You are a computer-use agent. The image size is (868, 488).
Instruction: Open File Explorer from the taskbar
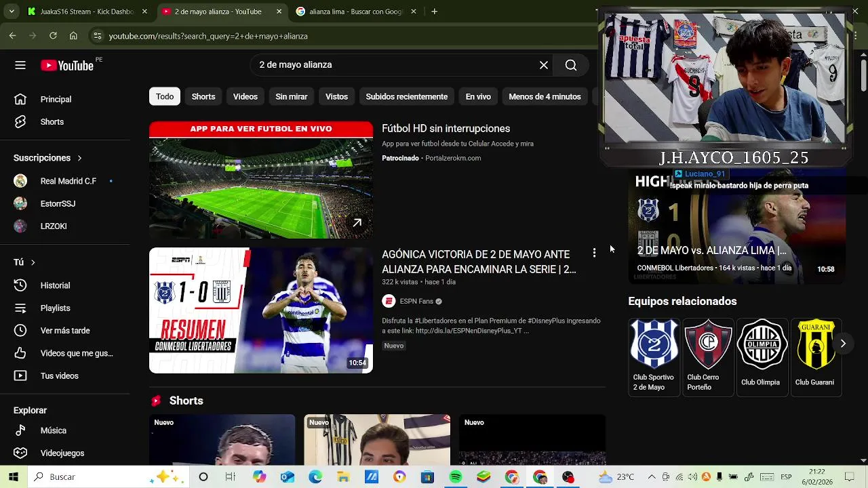pos(343,477)
